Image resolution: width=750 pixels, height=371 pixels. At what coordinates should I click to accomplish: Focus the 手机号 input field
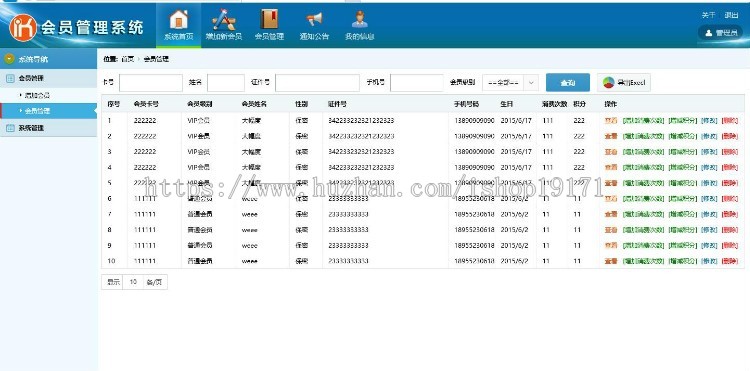tap(417, 83)
